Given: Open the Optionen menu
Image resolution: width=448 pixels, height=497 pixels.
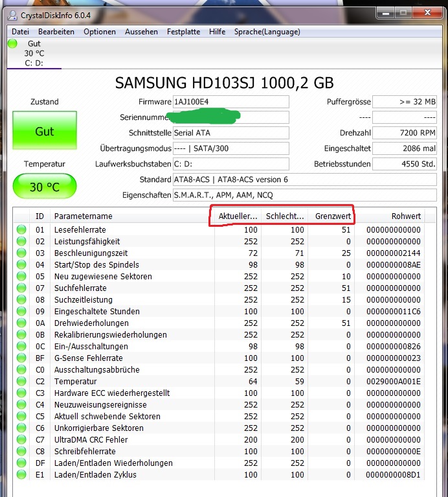Looking at the screenshot, I should (100, 32).
